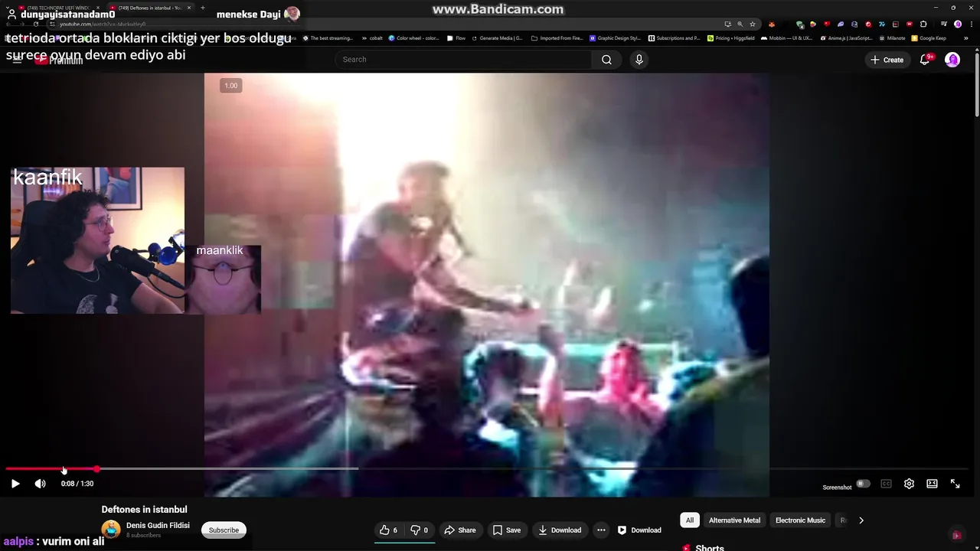This screenshot has width=980, height=551.
Task: Open the Chrome profile avatar
Action: [958, 24]
